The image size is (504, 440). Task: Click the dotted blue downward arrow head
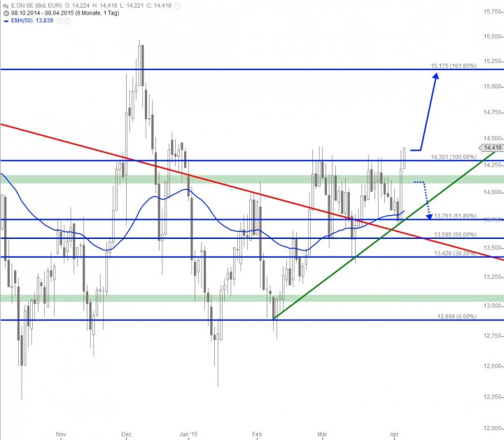[428, 216]
